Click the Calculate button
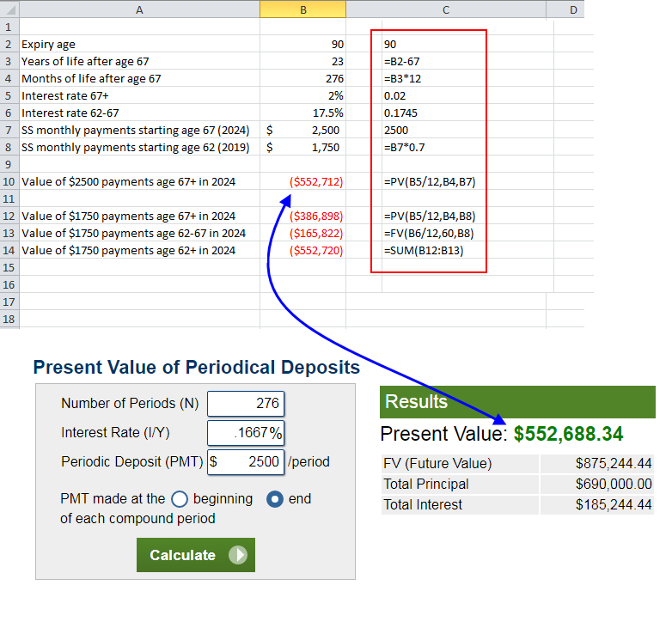The height and width of the screenshot is (628, 672). (x=195, y=555)
